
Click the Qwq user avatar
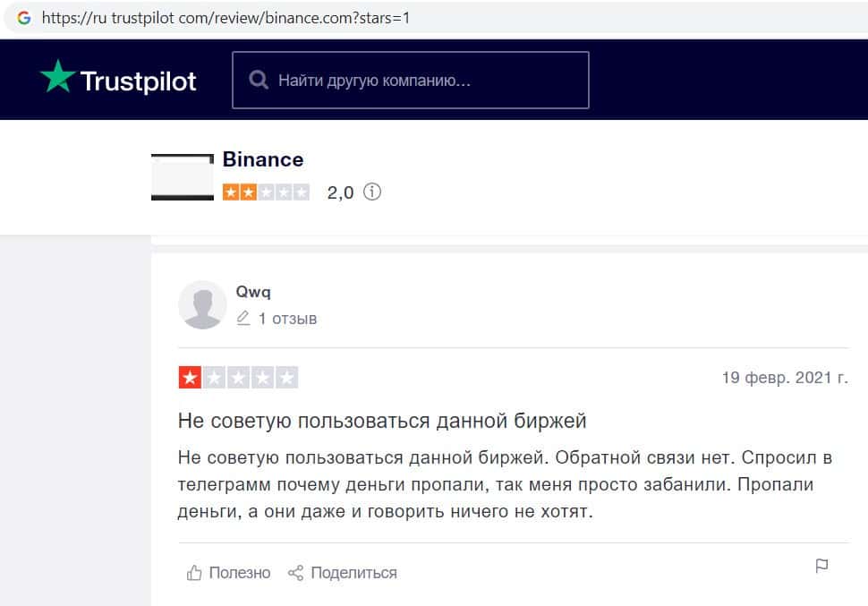pos(202,304)
